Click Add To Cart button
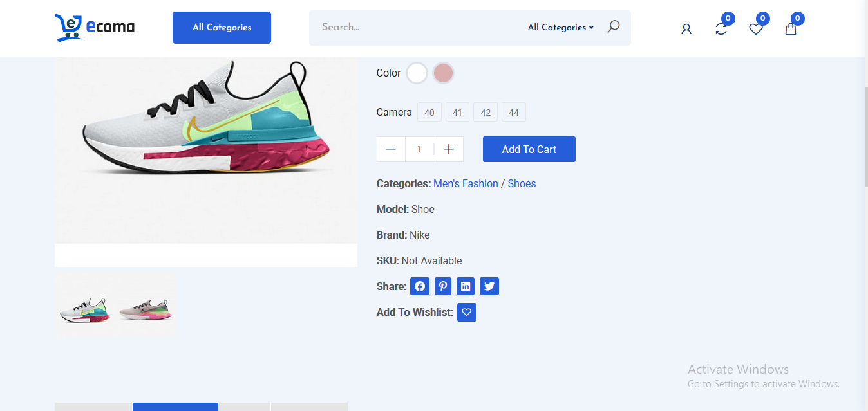Screen dimensions: 868x411 pyautogui.click(x=529, y=149)
